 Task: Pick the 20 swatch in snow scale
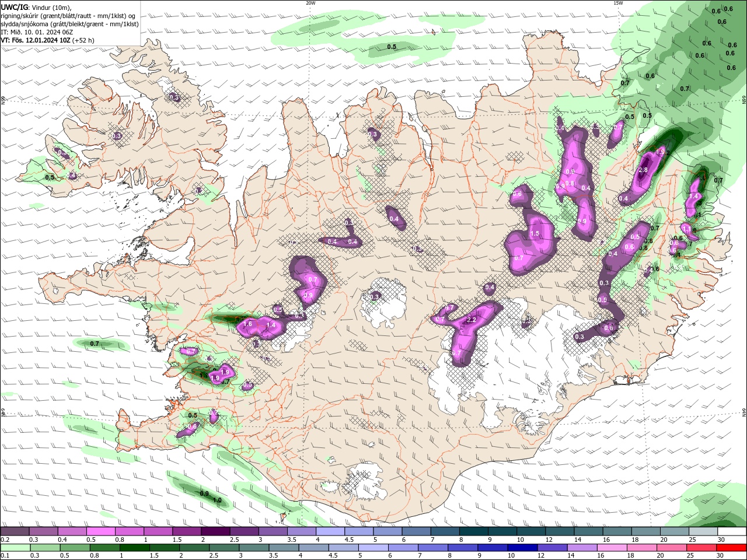click(x=675, y=531)
